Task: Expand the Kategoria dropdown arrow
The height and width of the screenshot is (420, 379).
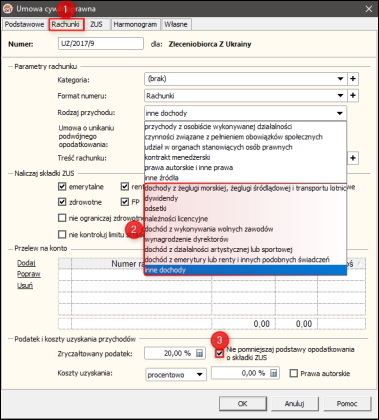Action: click(x=340, y=79)
